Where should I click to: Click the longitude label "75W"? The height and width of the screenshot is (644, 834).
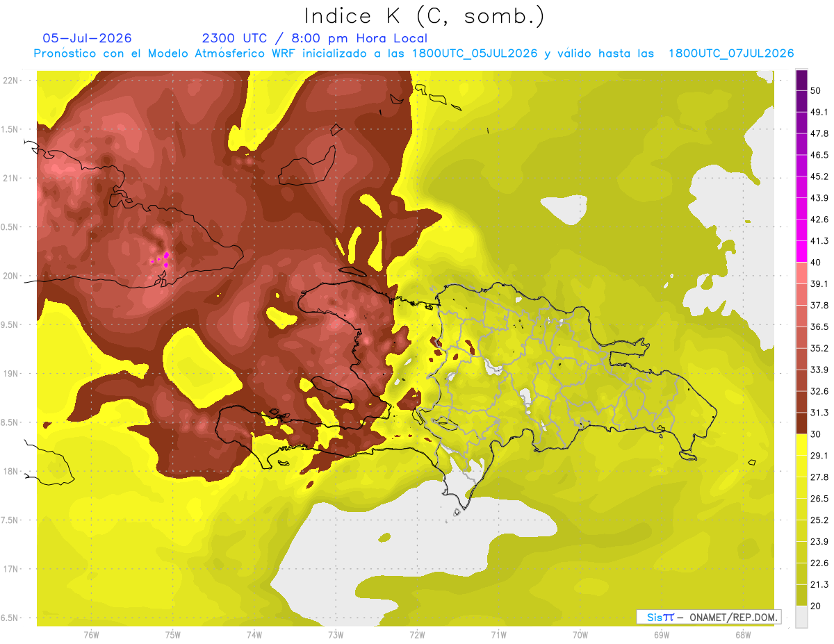pyautogui.click(x=172, y=635)
